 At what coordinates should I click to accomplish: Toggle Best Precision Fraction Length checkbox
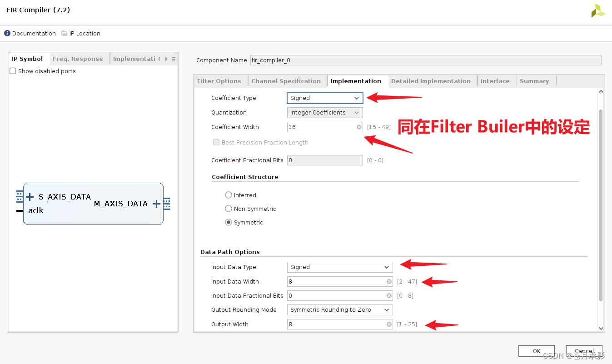click(x=216, y=142)
